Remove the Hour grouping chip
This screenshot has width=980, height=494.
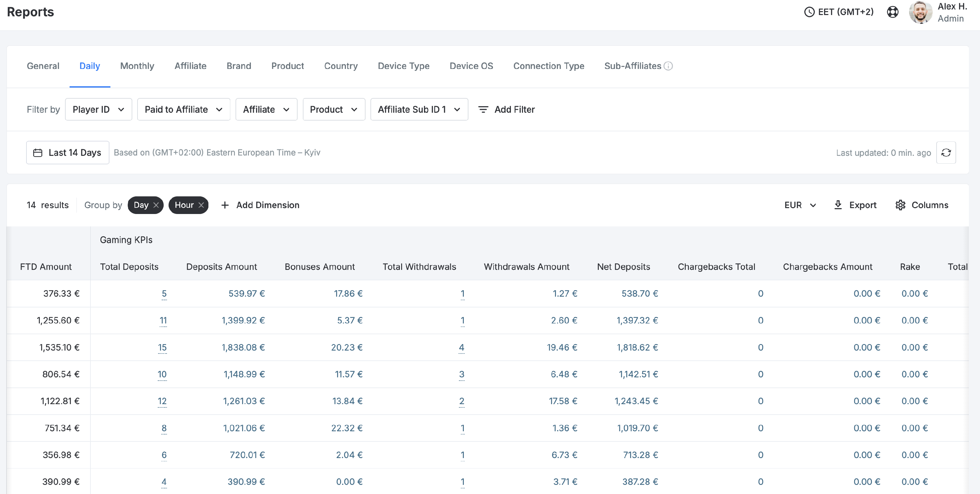tap(201, 205)
